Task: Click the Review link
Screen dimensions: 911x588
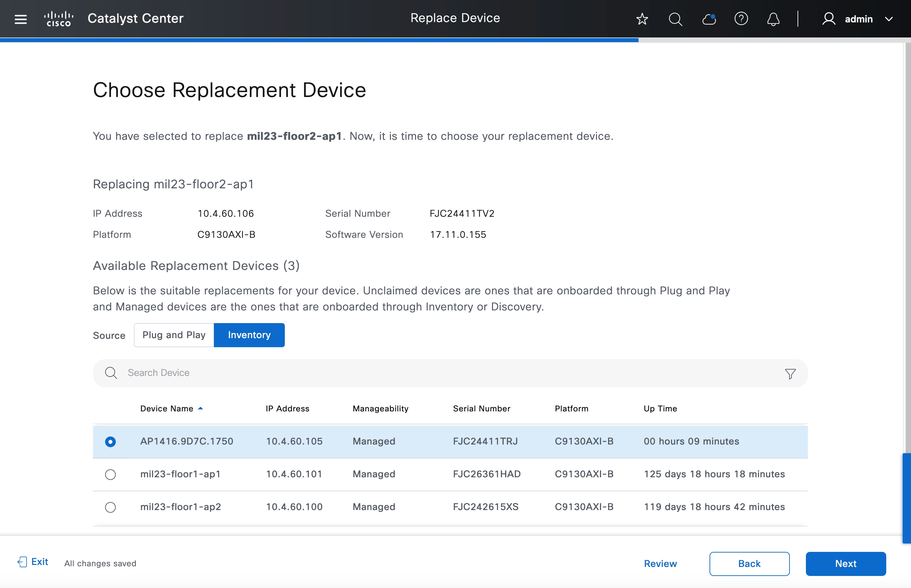Action: 660,564
